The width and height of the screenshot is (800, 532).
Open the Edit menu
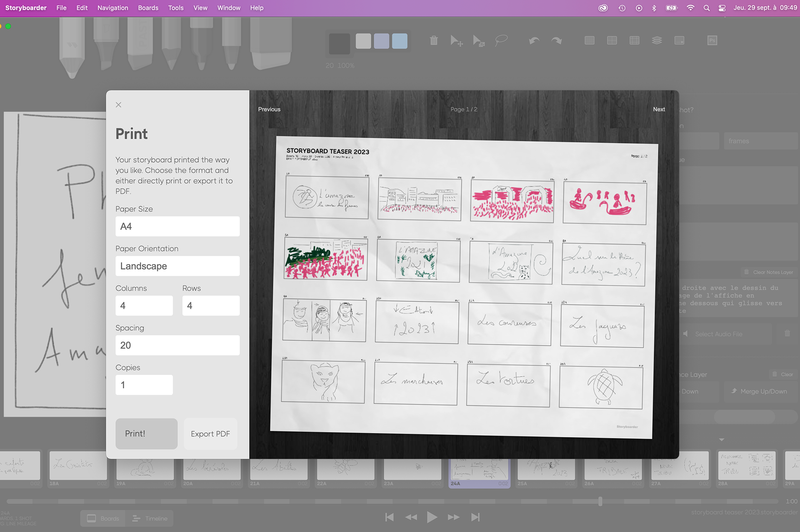tap(82, 8)
